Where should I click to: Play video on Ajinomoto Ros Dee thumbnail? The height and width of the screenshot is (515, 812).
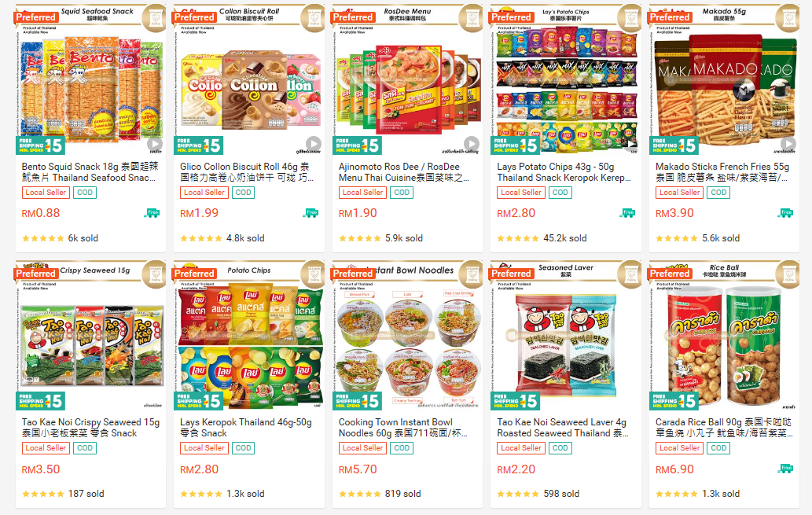[x=471, y=144]
